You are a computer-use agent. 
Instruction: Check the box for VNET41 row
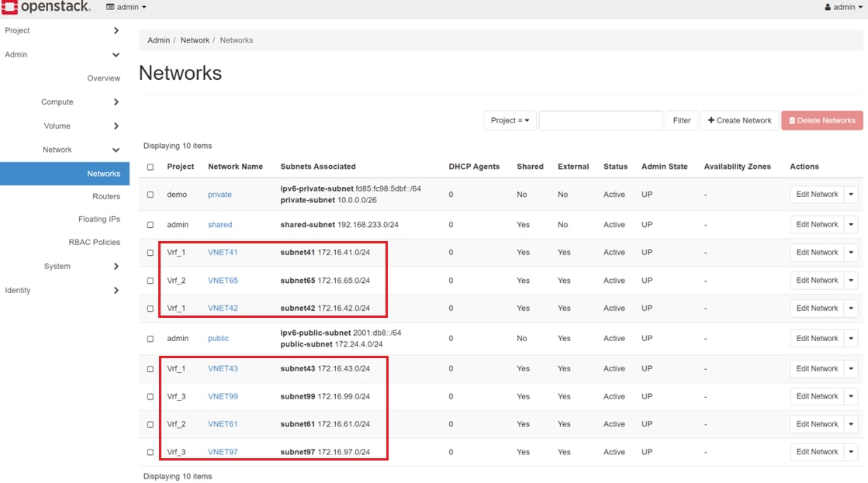(150, 252)
